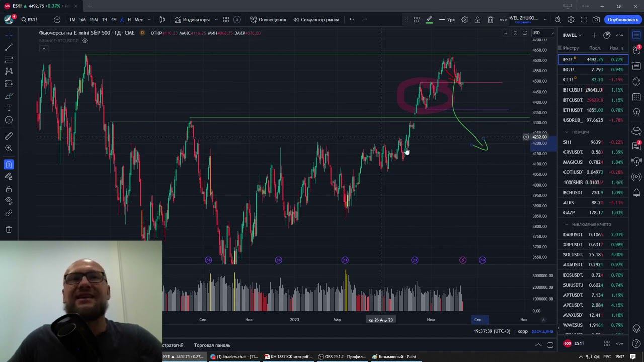The width and height of the screenshot is (644, 362).
Task: Expand the timeframe dropdown arrow
Action: [x=149, y=20]
